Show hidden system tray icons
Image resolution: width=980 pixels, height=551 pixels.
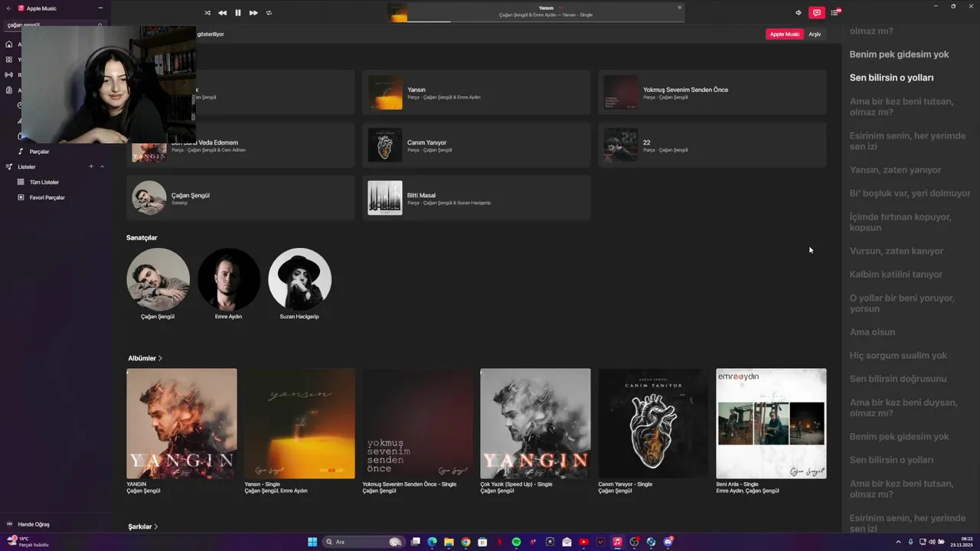click(x=898, y=542)
